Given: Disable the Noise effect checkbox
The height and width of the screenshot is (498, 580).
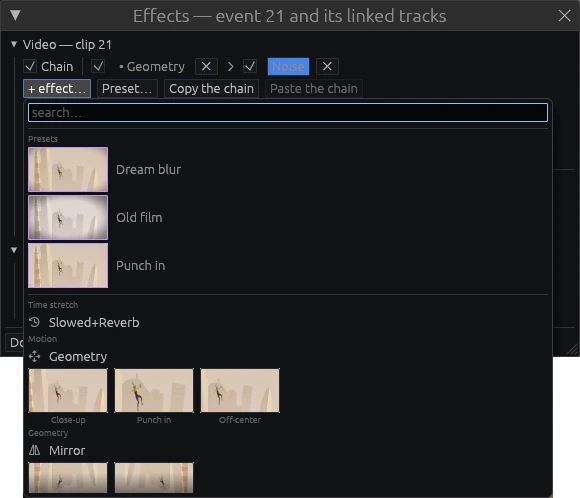Looking at the screenshot, I should (250, 67).
